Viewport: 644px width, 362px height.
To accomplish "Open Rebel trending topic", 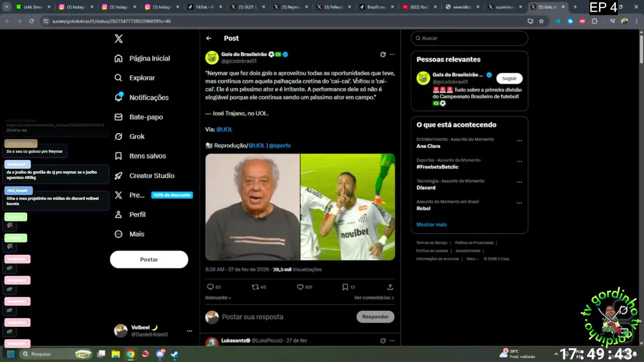I will pos(424,208).
